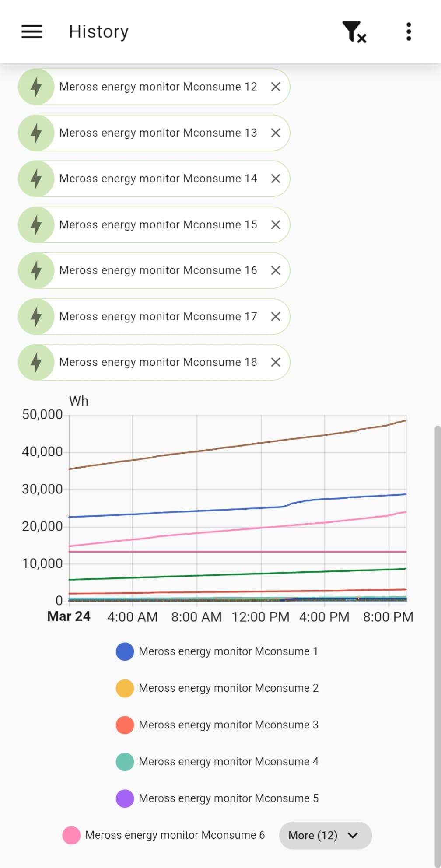Select the Mconsume 18 chip label

[158, 362]
